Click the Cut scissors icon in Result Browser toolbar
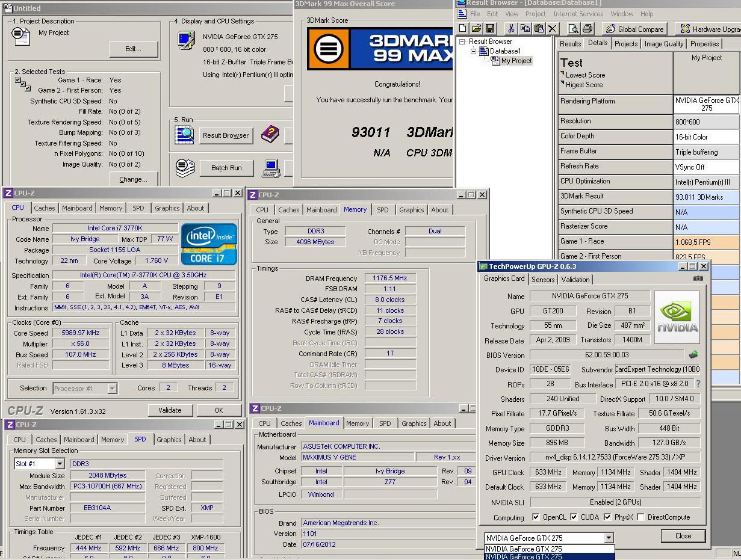Viewport: 741px width, 560px height. [x=511, y=28]
